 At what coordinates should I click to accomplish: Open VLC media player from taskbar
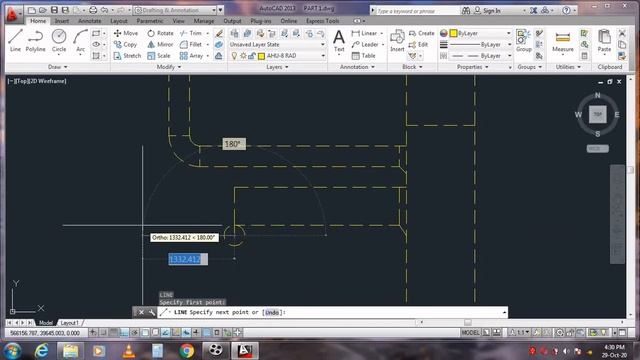click(x=129, y=351)
